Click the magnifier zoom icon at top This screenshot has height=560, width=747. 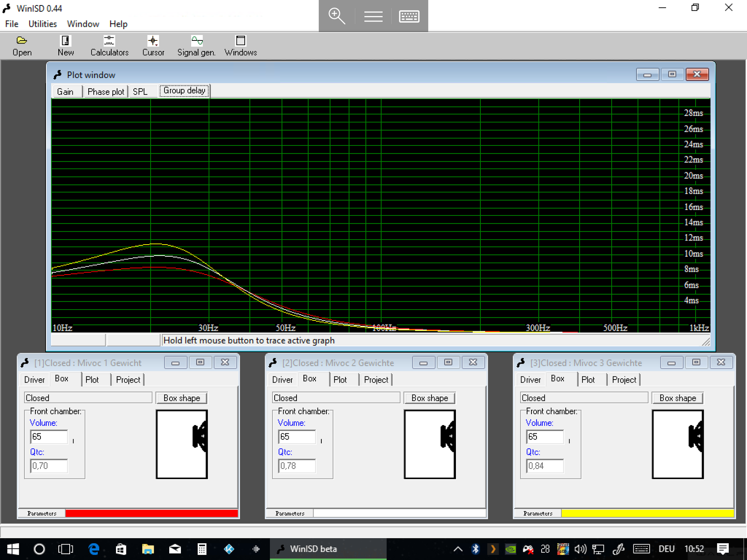pyautogui.click(x=337, y=16)
